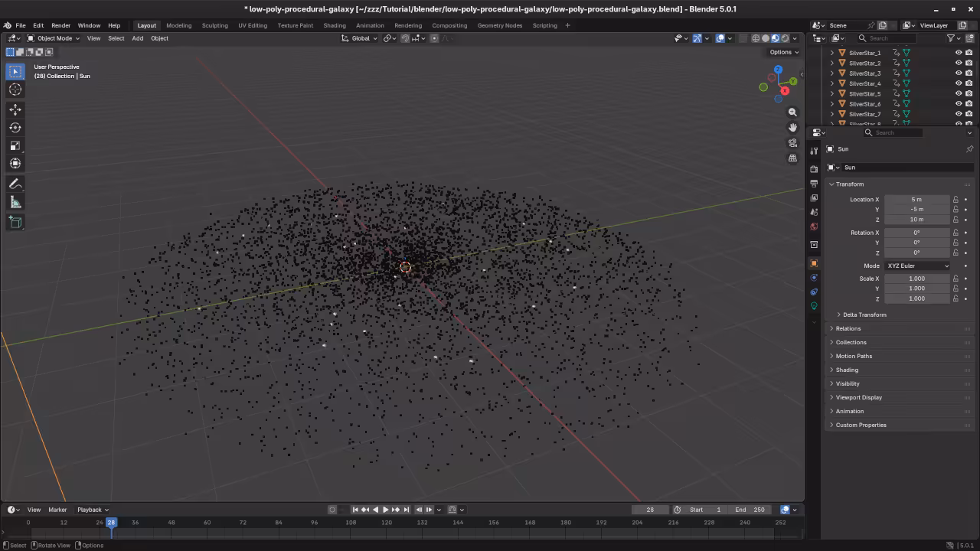Hide SilverStar_1 in the viewport

(x=959, y=52)
